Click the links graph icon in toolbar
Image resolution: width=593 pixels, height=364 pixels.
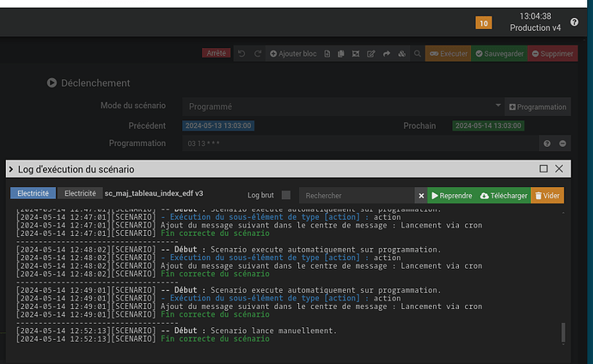click(x=356, y=53)
